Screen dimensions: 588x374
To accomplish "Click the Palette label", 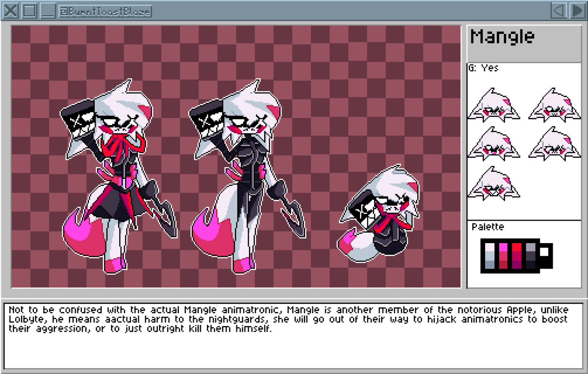I will [487, 227].
